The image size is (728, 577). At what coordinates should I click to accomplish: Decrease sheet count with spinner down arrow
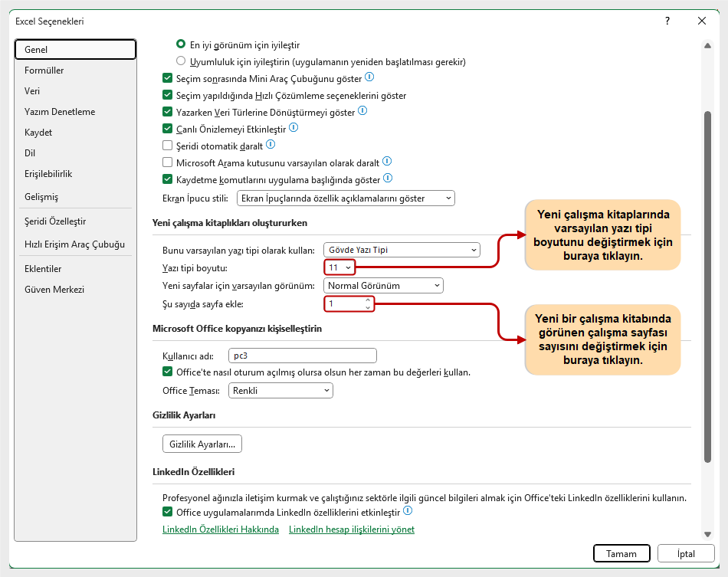pos(368,307)
